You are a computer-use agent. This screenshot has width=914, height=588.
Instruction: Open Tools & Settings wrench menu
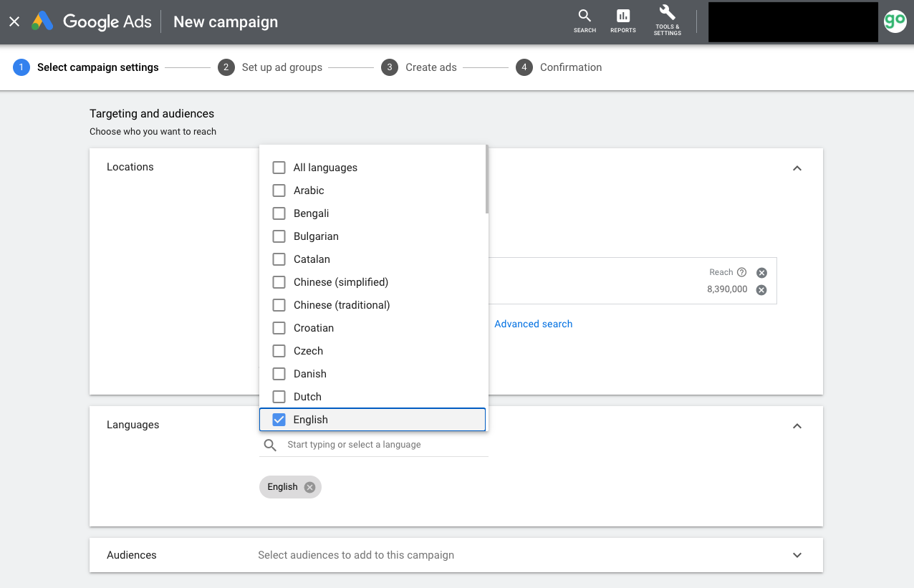click(x=667, y=19)
